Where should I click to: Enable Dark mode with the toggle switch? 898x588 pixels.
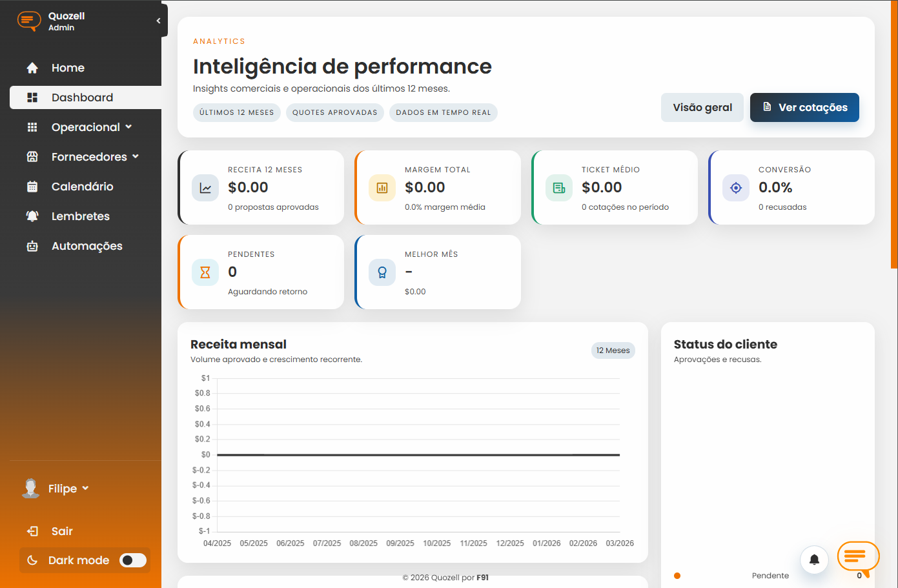click(x=133, y=560)
